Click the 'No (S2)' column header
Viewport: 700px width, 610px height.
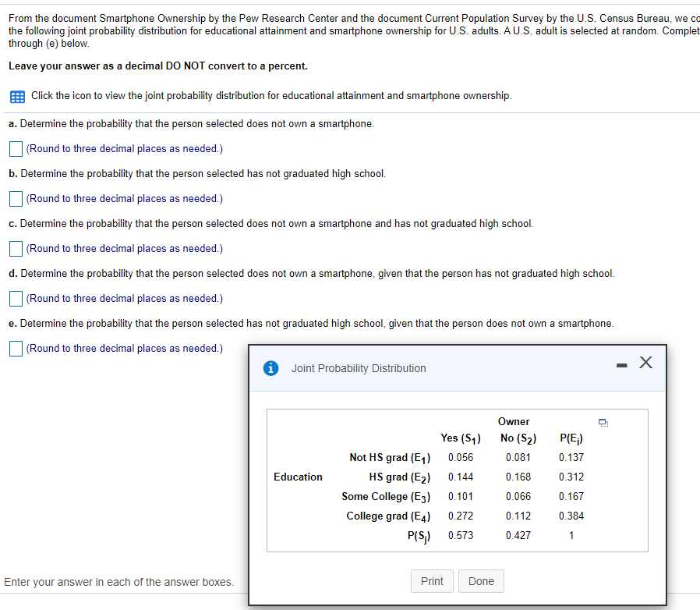518,438
